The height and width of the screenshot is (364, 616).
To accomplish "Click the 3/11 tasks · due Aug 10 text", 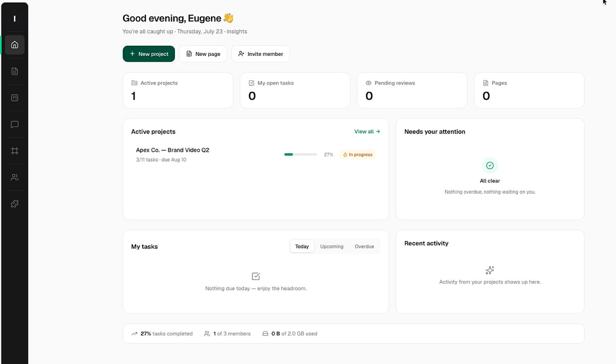I will 161,160.
